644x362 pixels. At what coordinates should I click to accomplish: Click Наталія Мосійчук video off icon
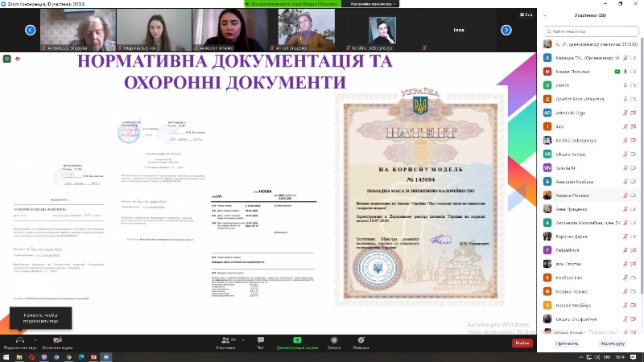(x=634, y=306)
